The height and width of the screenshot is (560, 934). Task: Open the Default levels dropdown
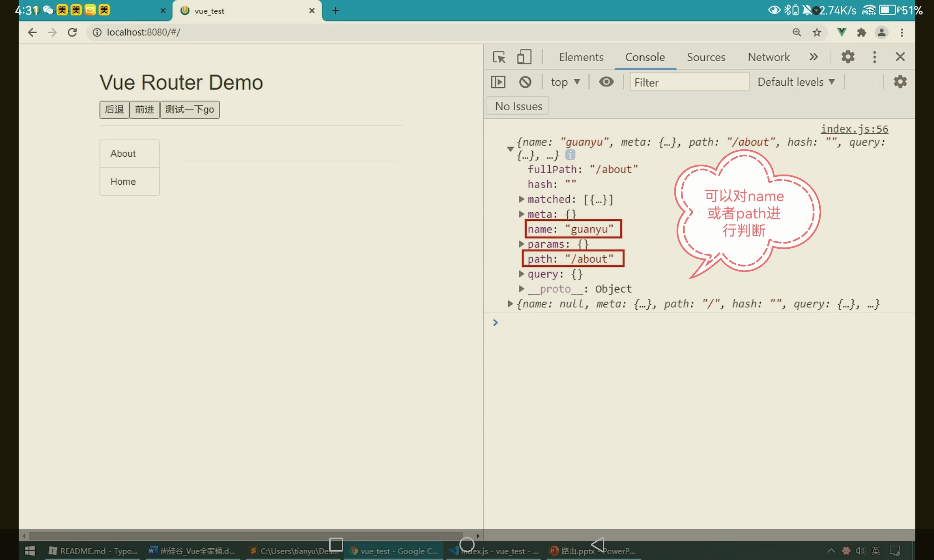[x=795, y=82]
